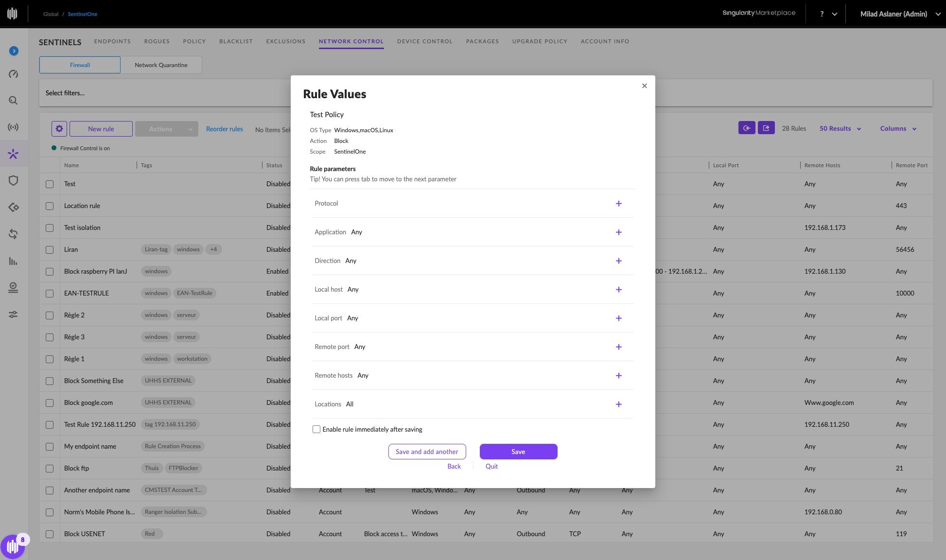Open the search magnifier in sidebar
946x560 pixels.
[13, 101]
